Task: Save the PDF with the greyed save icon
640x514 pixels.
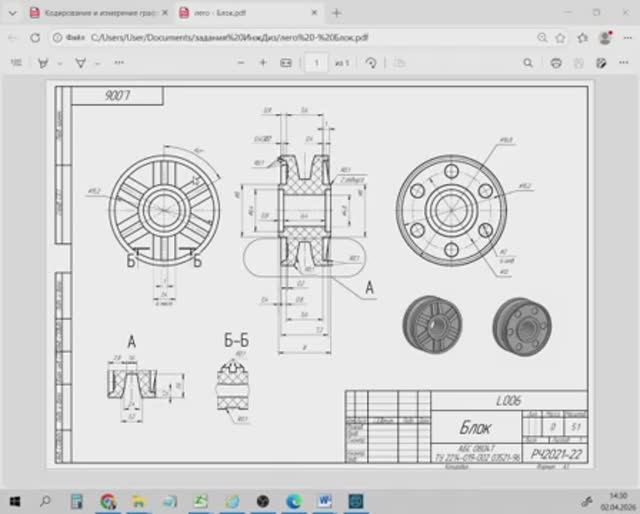Action: [x=578, y=63]
